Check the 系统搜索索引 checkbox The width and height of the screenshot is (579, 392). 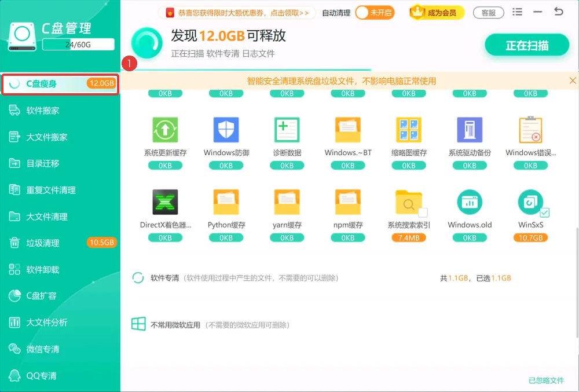pyautogui.click(x=423, y=213)
